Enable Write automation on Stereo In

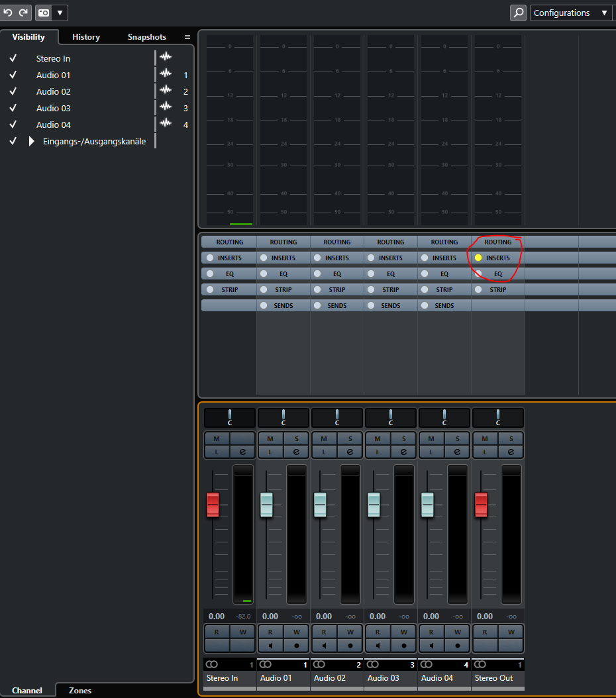(242, 632)
